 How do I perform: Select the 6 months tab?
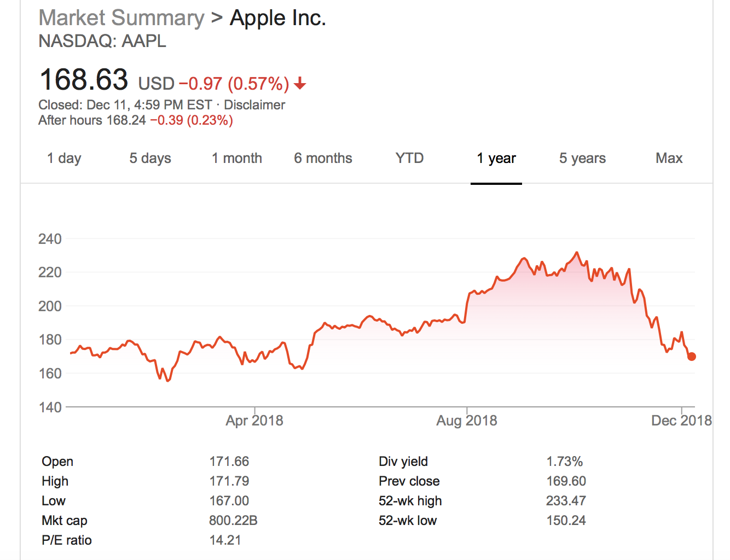tap(323, 159)
